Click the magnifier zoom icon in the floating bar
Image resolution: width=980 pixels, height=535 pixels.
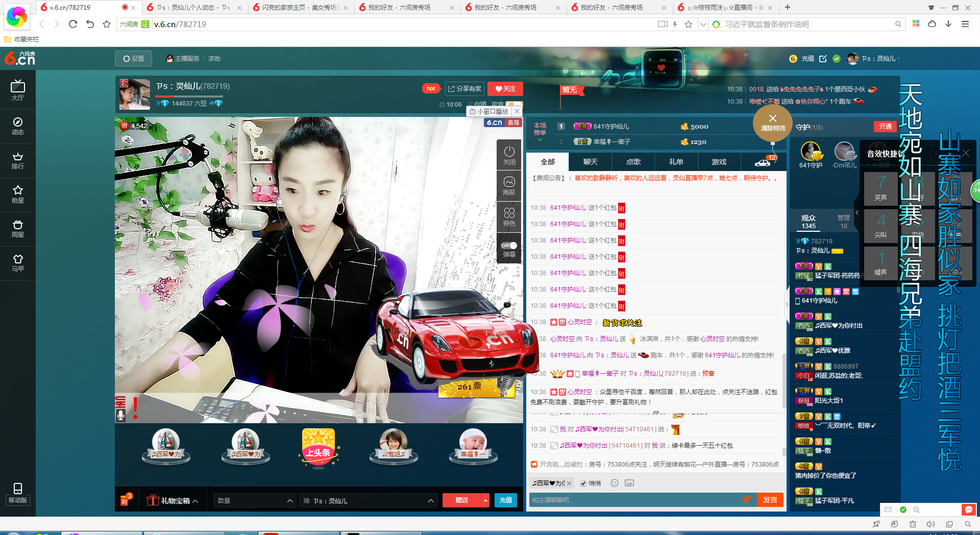coord(916,509)
